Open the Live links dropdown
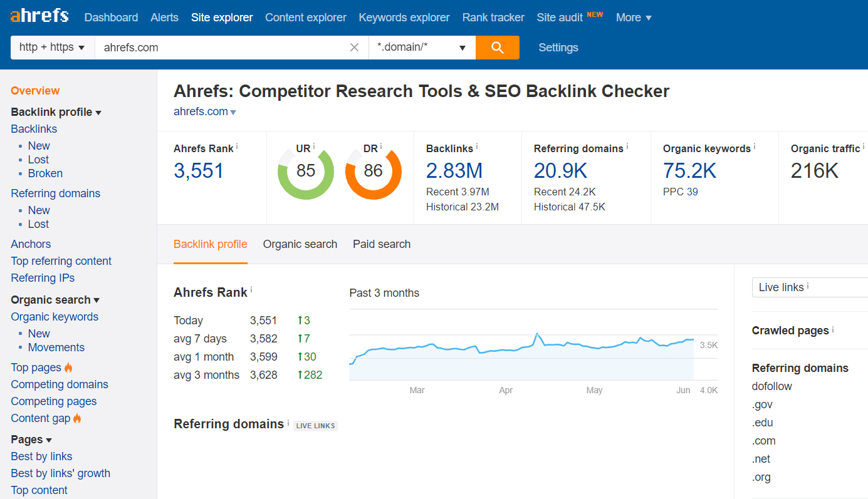 pyautogui.click(x=810, y=287)
